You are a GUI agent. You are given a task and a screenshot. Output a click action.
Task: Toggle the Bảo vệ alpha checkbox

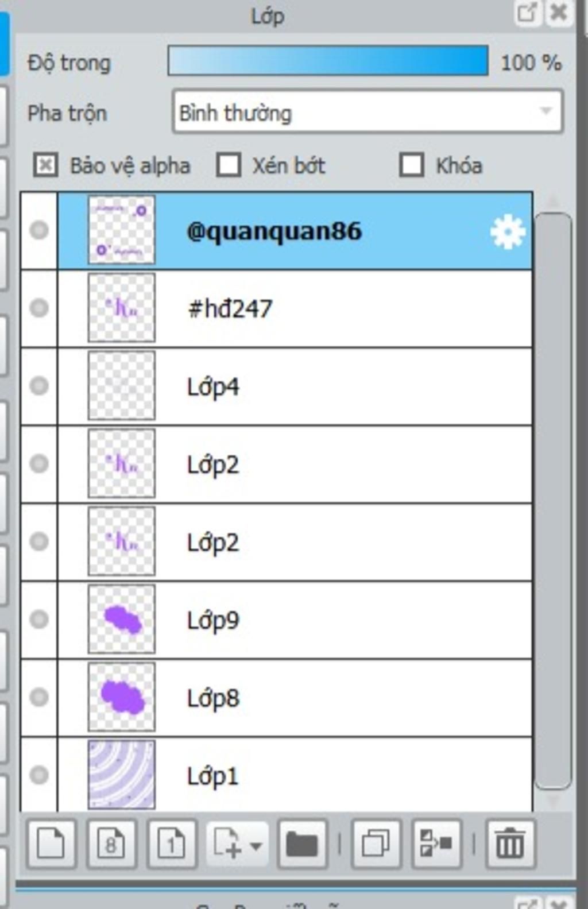pyautogui.click(x=46, y=166)
